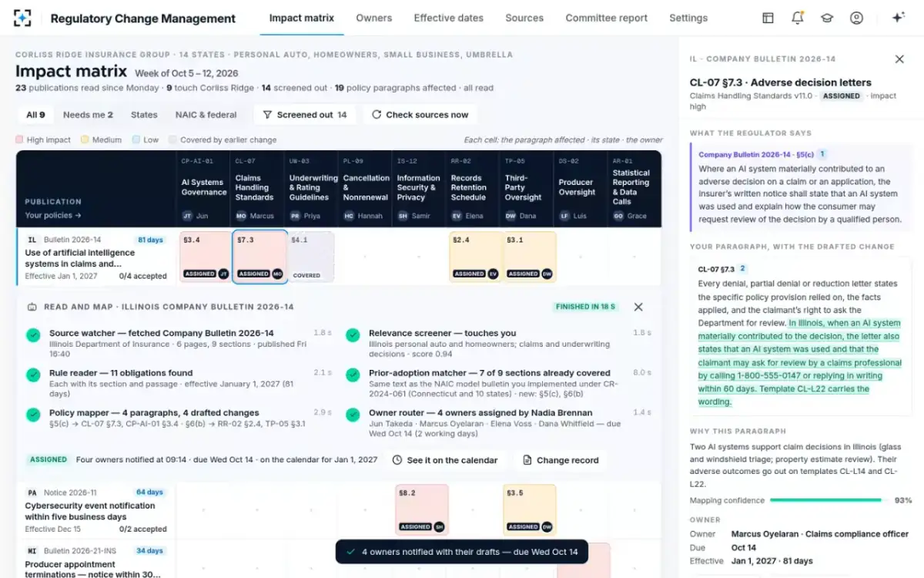This screenshot has width=924, height=578.
Task: Open the §3.1 Third-Party Oversight cell
Action: tap(529, 256)
